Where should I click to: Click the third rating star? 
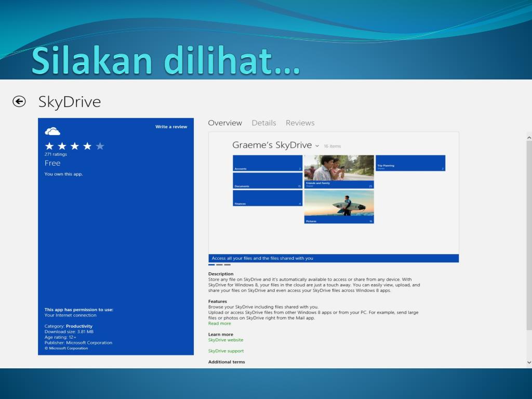point(75,146)
